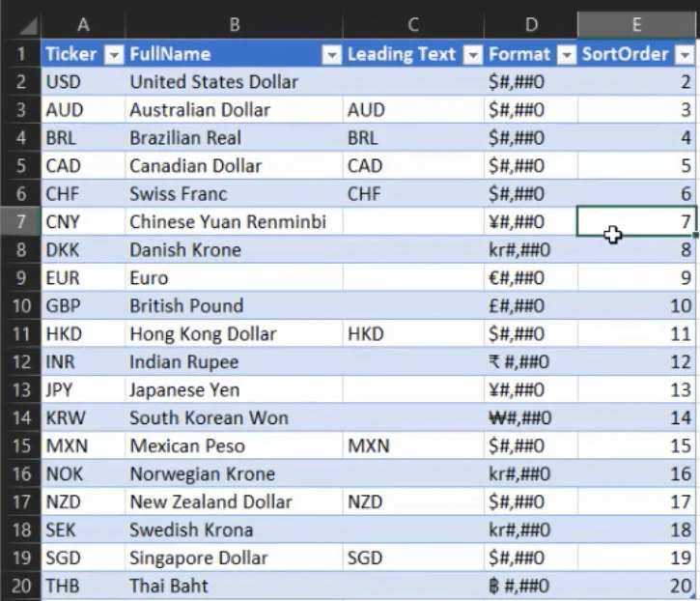The width and height of the screenshot is (700, 601).
Task: Click the Ticker header cell
Action: click(83, 54)
